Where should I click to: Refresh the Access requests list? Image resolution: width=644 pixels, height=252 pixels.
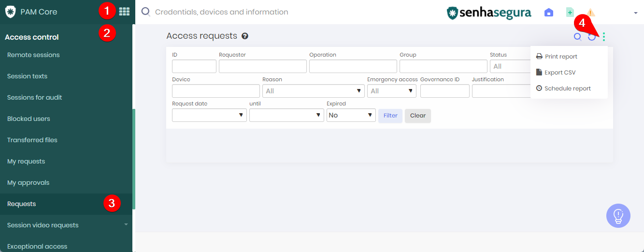[x=592, y=37]
